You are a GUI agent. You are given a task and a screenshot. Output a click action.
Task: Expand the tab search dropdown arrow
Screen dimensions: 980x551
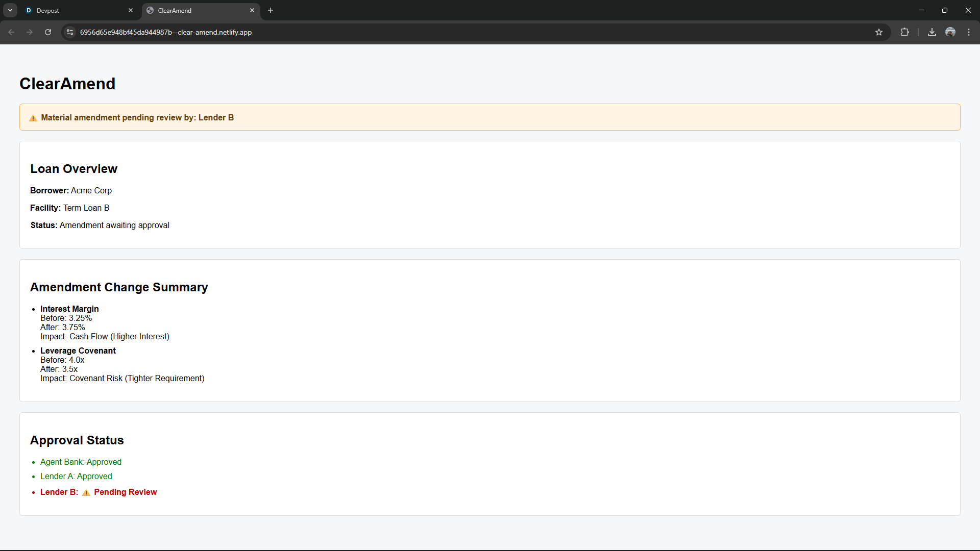(x=10, y=10)
